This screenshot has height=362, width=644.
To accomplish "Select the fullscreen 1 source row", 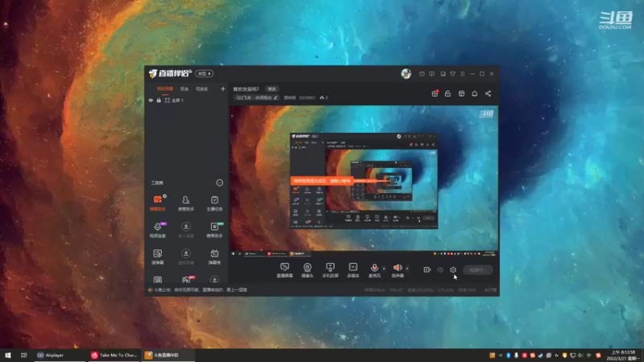I will [187, 100].
